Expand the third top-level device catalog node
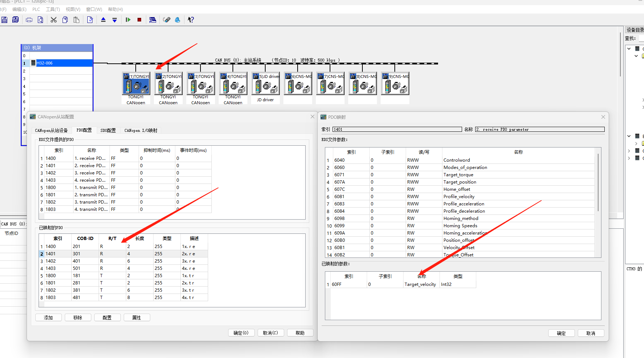The height and width of the screenshot is (358, 644). (629, 151)
